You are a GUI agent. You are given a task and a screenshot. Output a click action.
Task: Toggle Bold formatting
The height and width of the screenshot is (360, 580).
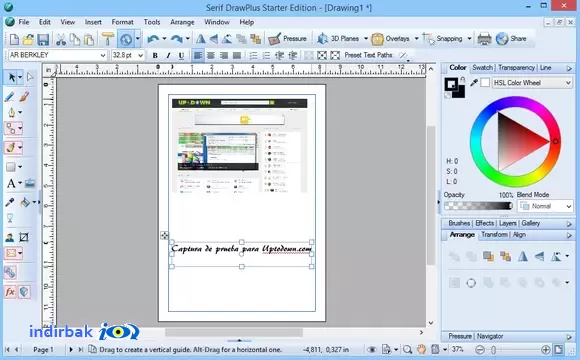[155, 55]
